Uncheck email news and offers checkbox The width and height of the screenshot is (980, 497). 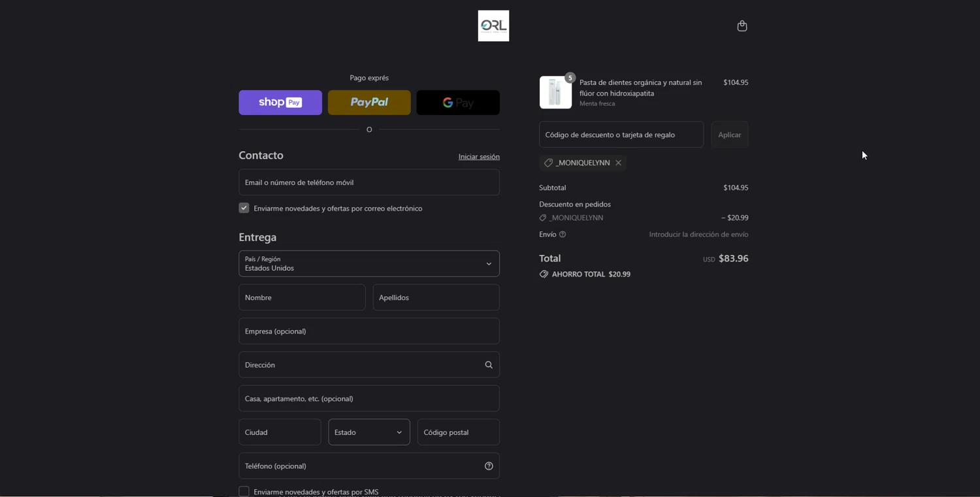(244, 208)
